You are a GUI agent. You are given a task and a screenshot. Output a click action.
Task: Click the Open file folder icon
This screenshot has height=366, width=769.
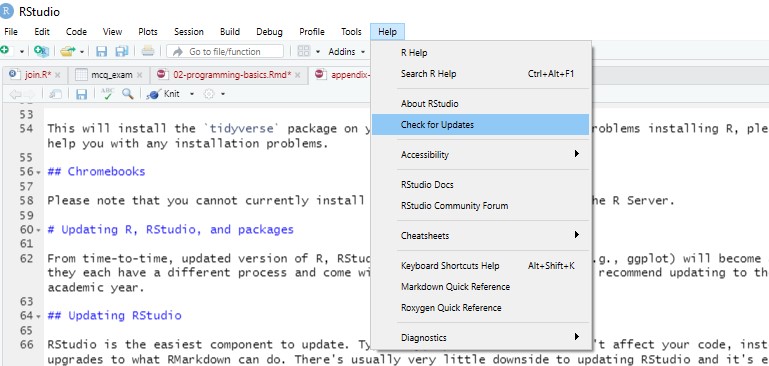pos(68,51)
